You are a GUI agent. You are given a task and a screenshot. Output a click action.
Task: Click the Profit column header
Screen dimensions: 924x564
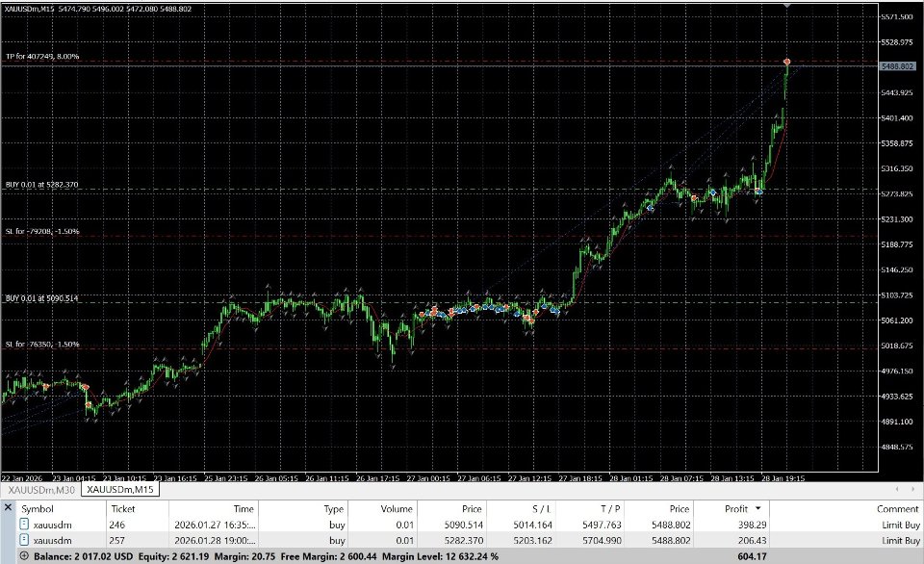[736, 508]
